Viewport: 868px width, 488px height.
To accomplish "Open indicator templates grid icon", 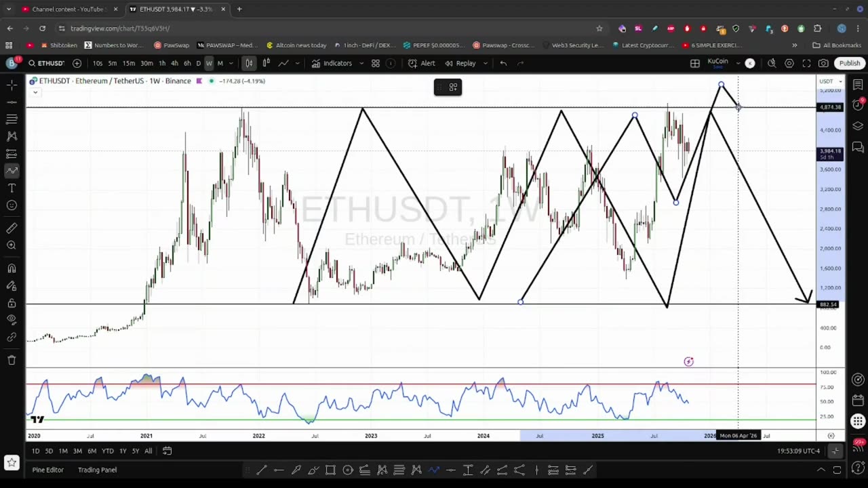I will click(375, 63).
